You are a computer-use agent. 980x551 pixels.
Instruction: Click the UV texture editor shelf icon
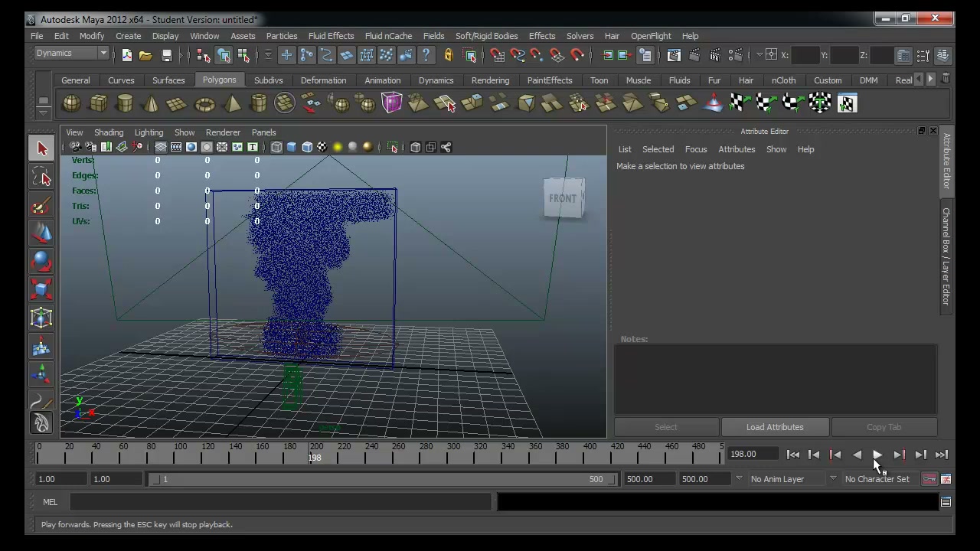(x=847, y=103)
